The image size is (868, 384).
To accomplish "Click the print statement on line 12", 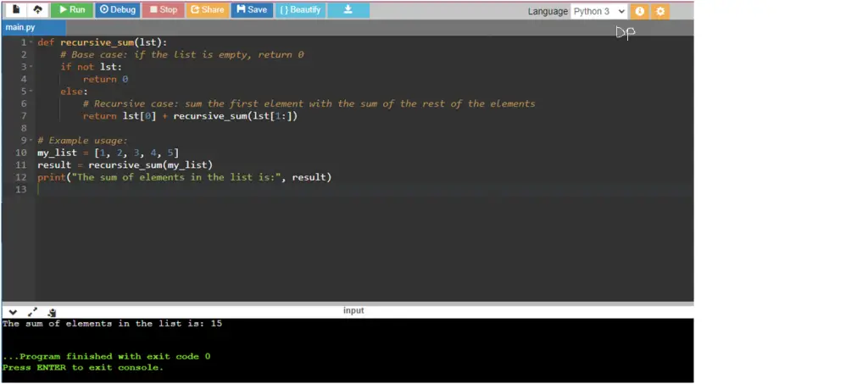I will coord(184,177).
